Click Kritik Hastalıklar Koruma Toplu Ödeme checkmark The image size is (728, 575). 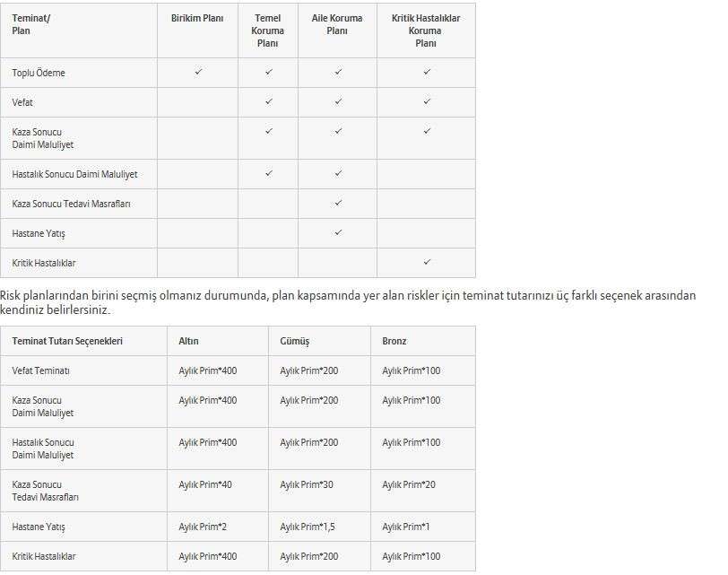coord(427,73)
